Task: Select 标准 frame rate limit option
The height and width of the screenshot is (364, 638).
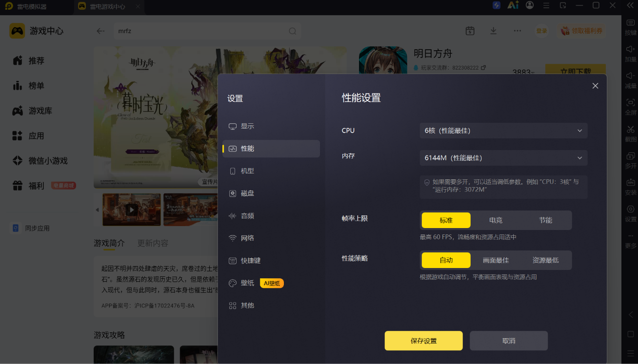Action: click(x=446, y=220)
